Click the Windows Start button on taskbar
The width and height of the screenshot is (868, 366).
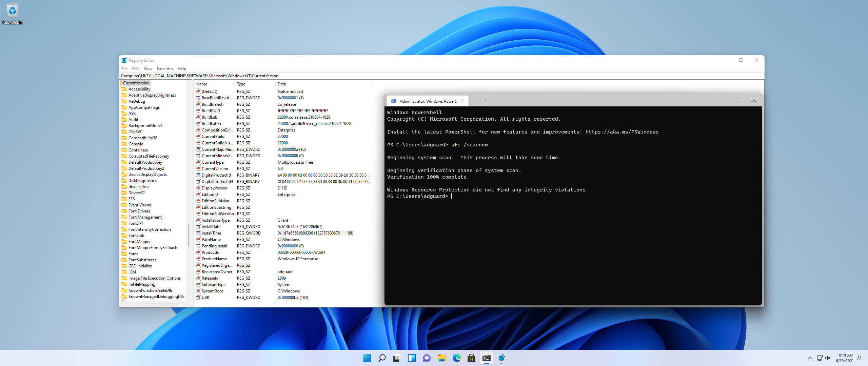click(x=367, y=358)
